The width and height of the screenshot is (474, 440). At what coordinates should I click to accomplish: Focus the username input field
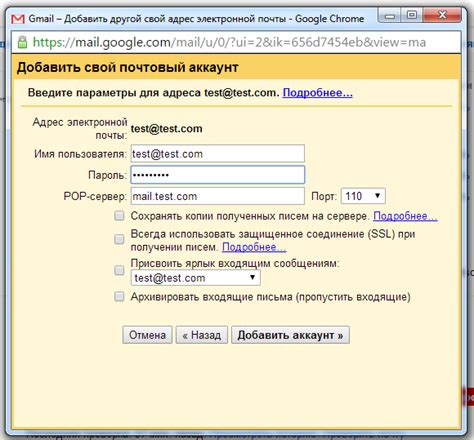(x=218, y=154)
